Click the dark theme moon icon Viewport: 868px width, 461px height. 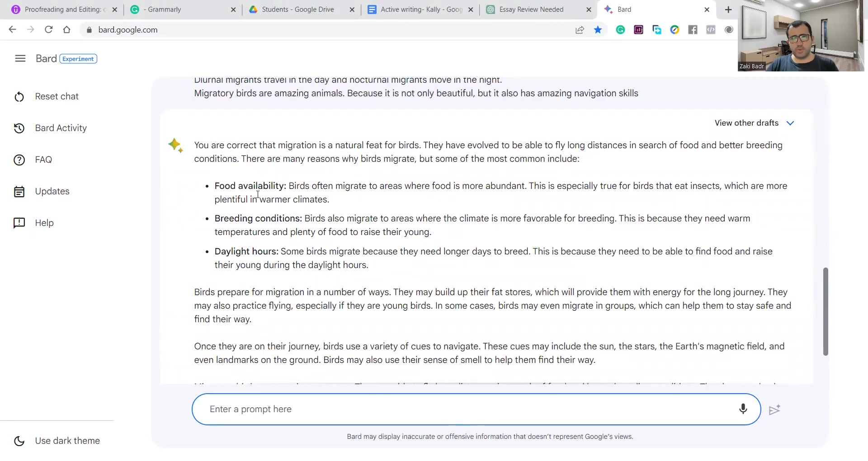[19, 441]
